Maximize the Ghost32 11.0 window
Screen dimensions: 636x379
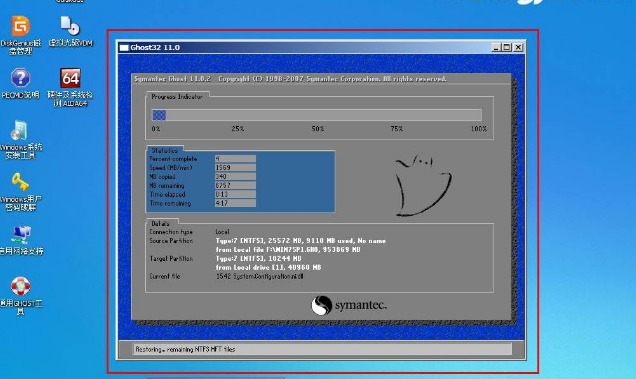click(x=507, y=47)
